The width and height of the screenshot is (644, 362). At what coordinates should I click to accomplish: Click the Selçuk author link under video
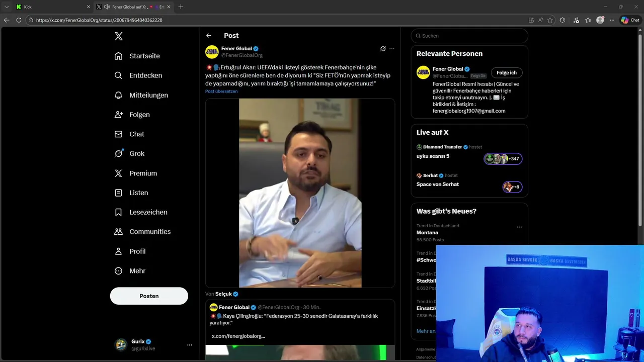224,294
